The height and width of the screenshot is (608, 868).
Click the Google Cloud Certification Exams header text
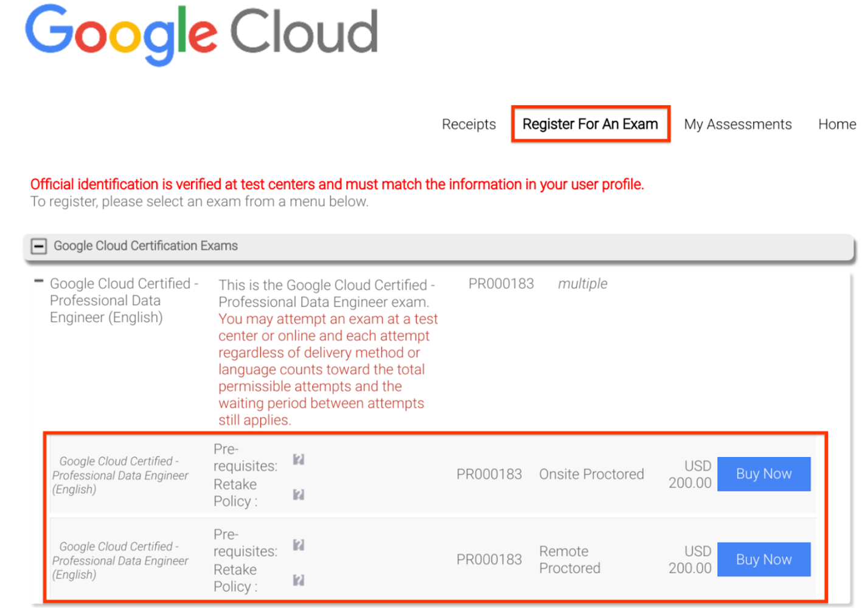pos(145,246)
